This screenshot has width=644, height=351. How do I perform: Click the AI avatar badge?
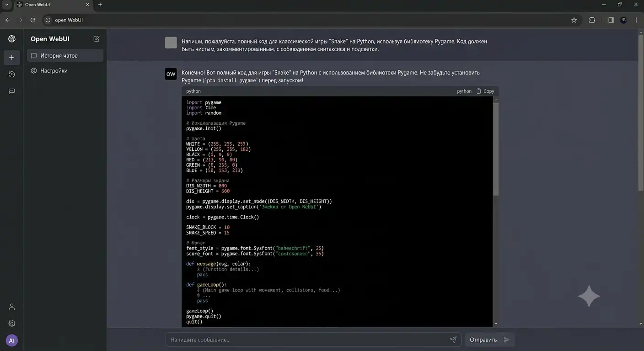click(12, 340)
